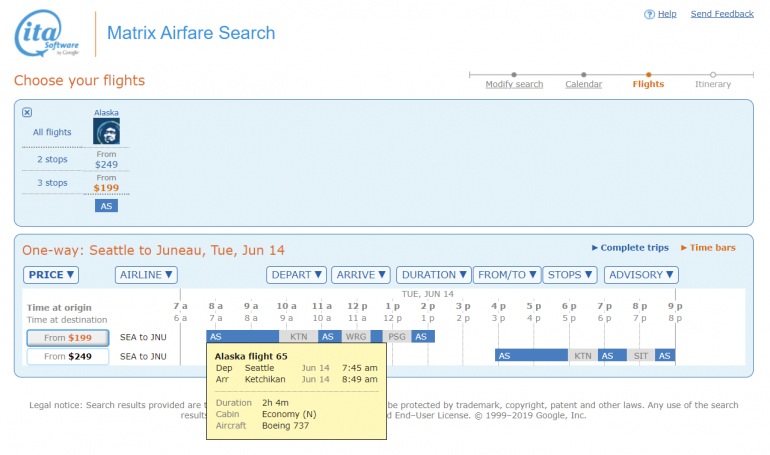Select the Alaska Airlines logo
Screen dimensions: 770x455
coord(106,132)
